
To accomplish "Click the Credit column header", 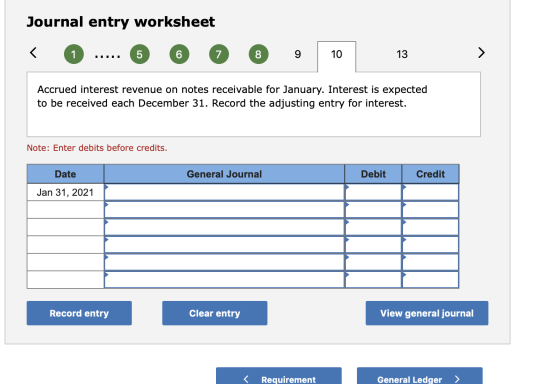I will (430, 174).
